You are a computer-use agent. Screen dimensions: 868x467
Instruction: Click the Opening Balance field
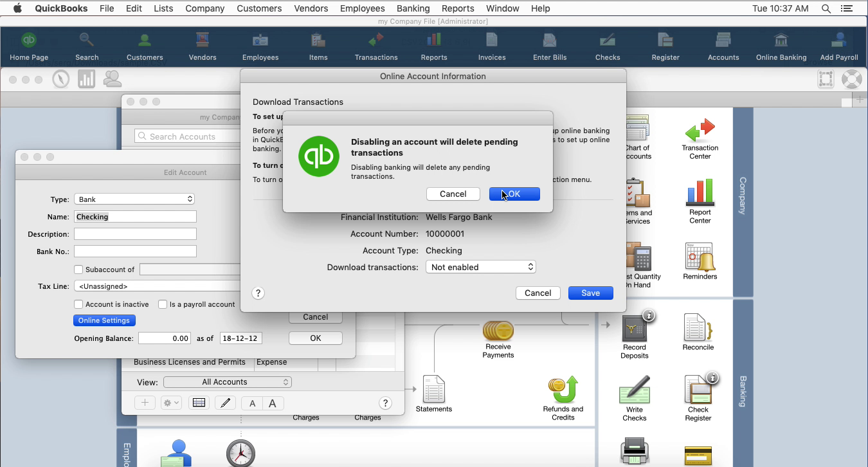[x=165, y=338]
